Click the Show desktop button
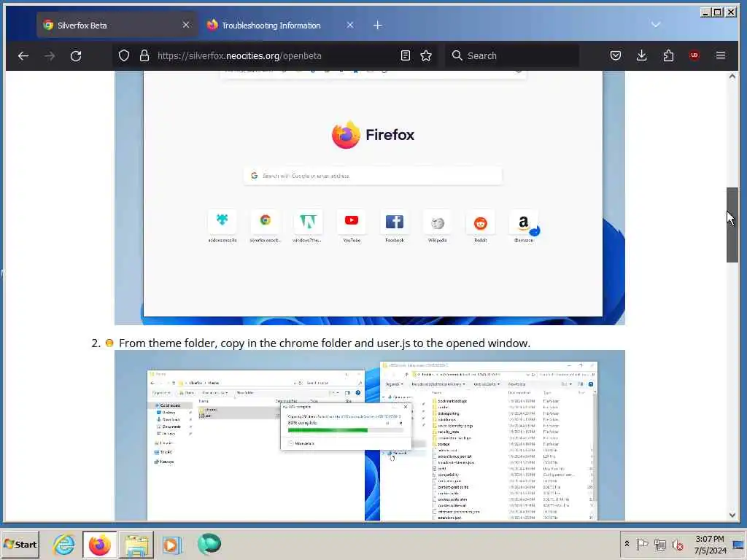Viewport: 747px width, 560px height. [740, 544]
